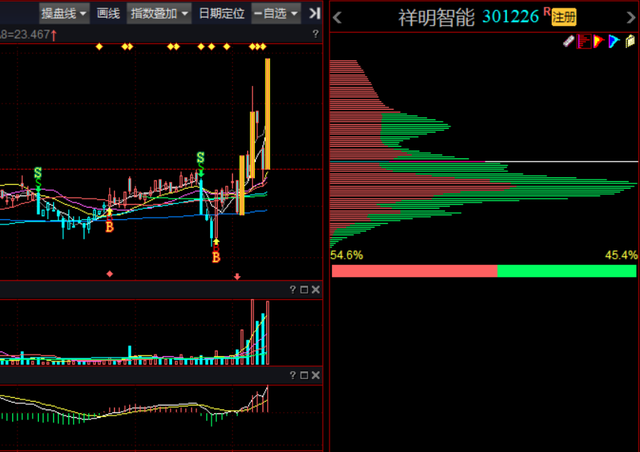Click the yellow notebook icon in chip panel
The width and height of the screenshot is (640, 452).
click(630, 41)
